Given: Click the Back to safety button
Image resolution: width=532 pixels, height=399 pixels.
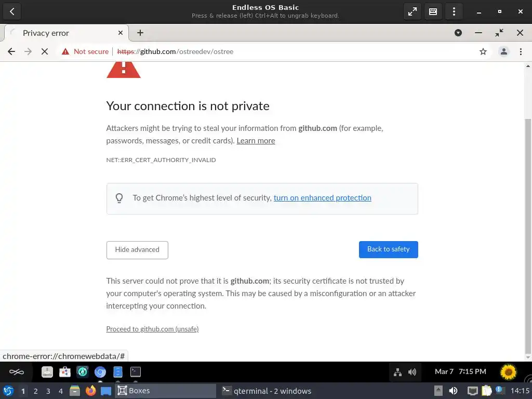Looking at the screenshot, I should (388, 249).
